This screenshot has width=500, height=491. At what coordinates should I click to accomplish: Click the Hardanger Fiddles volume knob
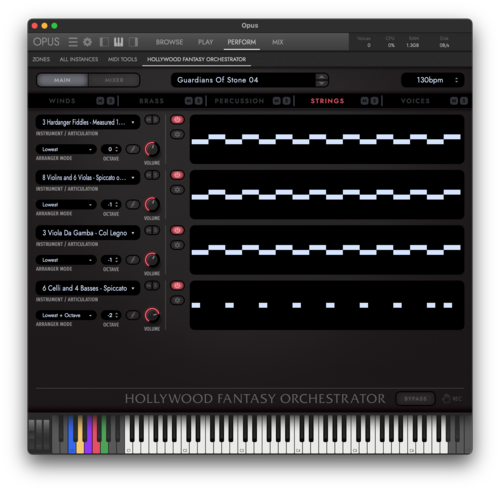click(x=152, y=149)
